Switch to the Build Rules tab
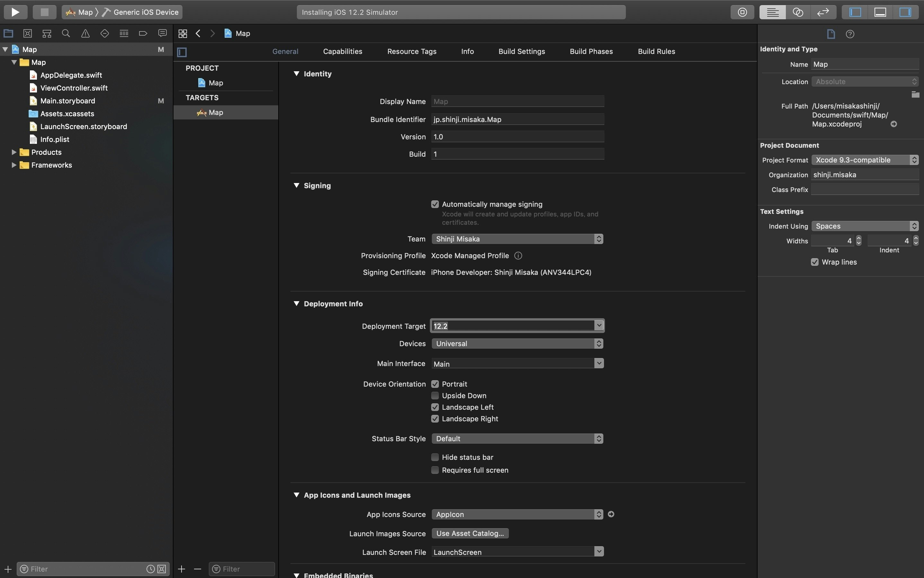The image size is (924, 578). 656,51
